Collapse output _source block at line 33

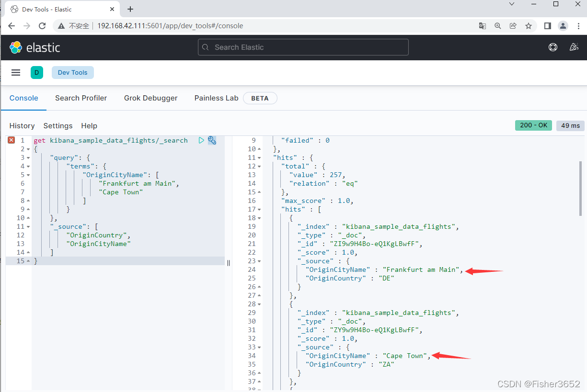pos(260,347)
